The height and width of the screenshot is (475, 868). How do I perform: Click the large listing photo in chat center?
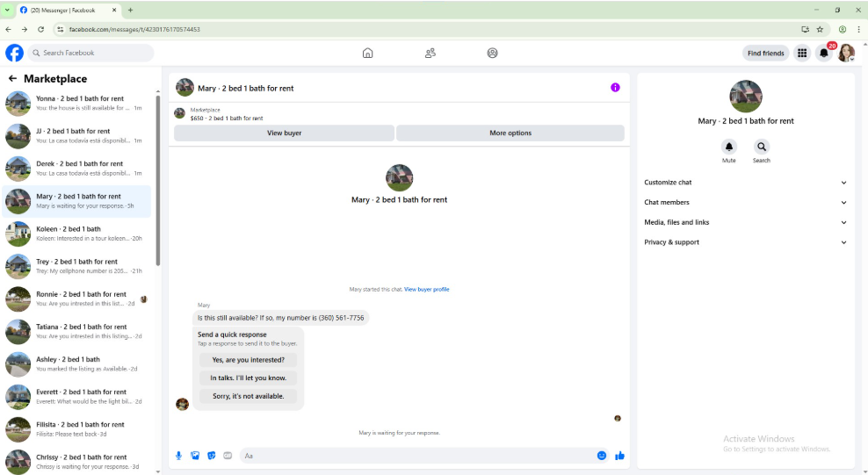399,178
